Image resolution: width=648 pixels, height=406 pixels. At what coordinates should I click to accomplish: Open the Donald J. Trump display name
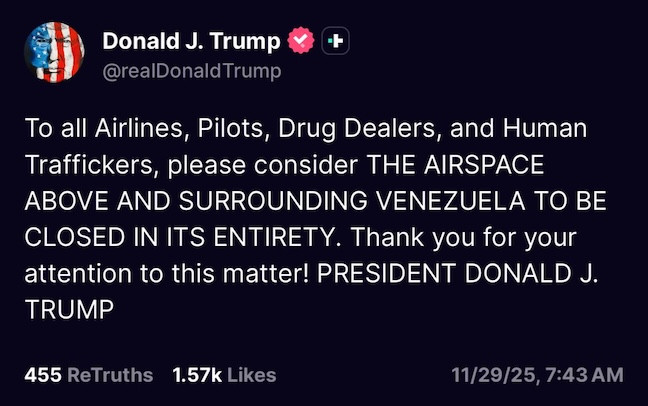[x=193, y=41]
